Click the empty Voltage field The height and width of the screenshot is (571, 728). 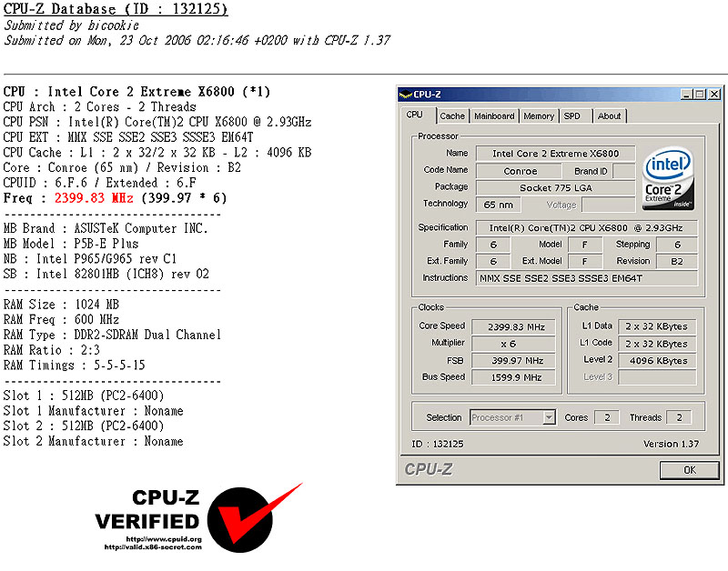[x=608, y=205]
